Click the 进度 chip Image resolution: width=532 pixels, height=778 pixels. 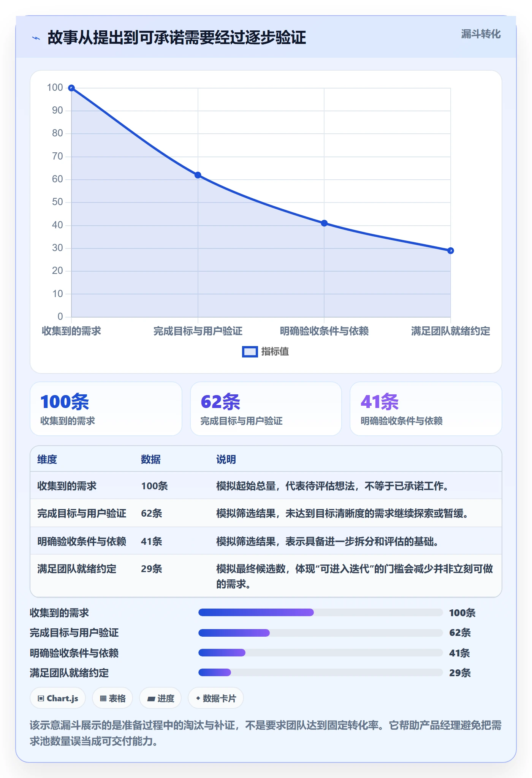[160, 698]
